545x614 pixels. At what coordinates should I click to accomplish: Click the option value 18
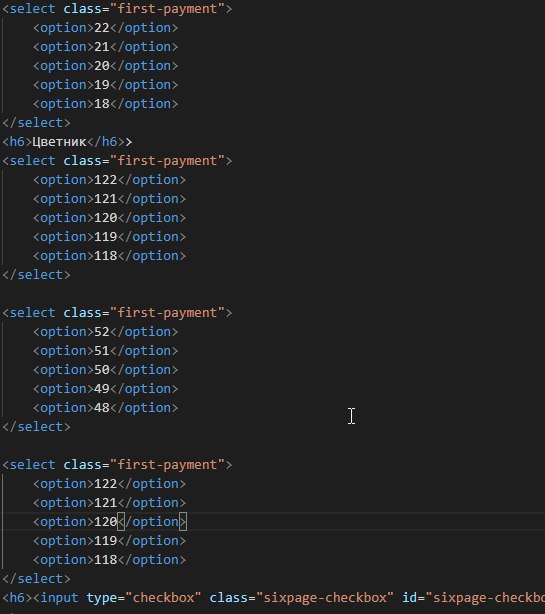tap(102, 104)
